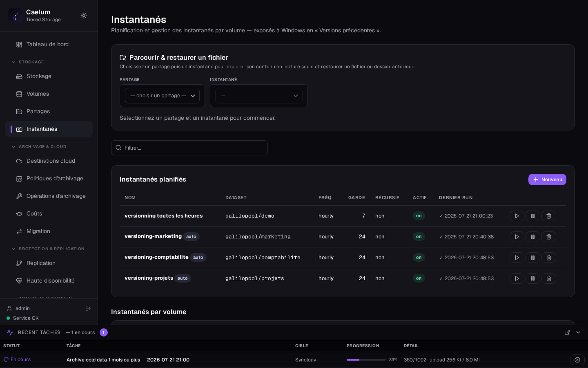588x368 pixels.
Task: Click the admin user icon
Action: click(9, 308)
